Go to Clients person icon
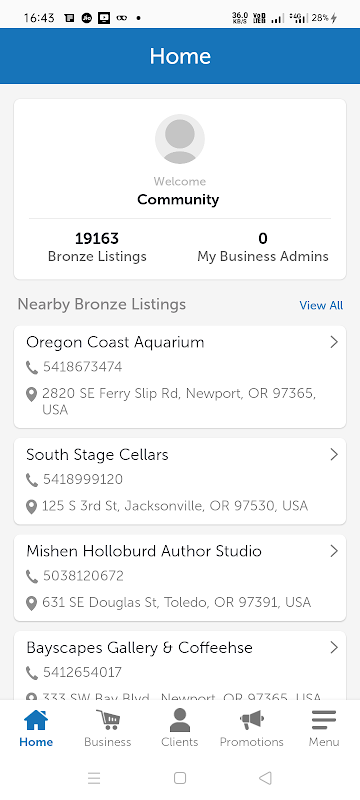The width and height of the screenshot is (360, 800). tap(179, 720)
